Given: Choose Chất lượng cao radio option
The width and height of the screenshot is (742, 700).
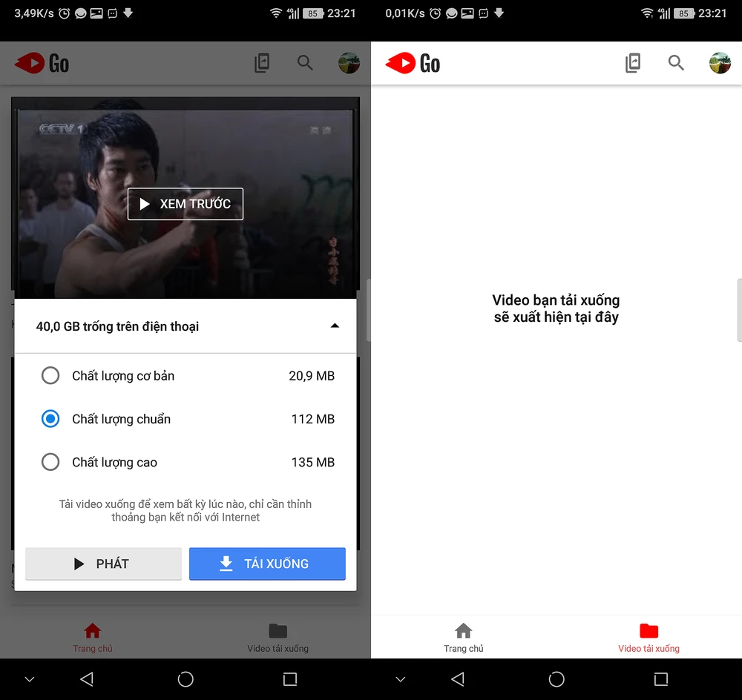Looking at the screenshot, I should coord(50,463).
